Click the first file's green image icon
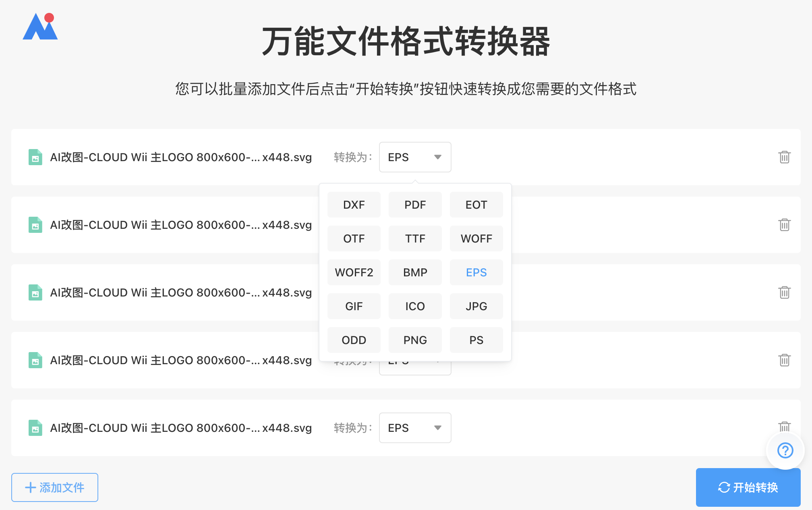This screenshot has width=812, height=510. pos(35,157)
